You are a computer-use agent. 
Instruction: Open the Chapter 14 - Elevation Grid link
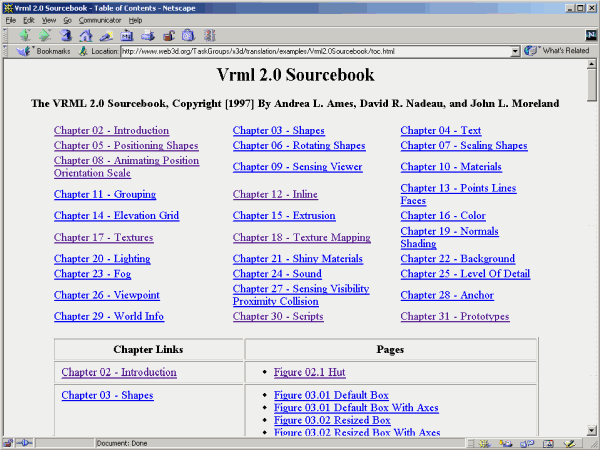(116, 216)
